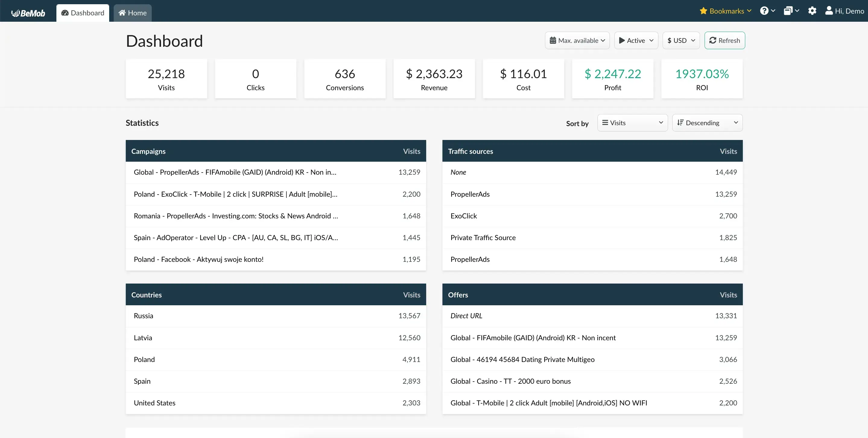Click the Traffic sources table header
The height and width of the screenshot is (438, 868).
pyautogui.click(x=593, y=151)
